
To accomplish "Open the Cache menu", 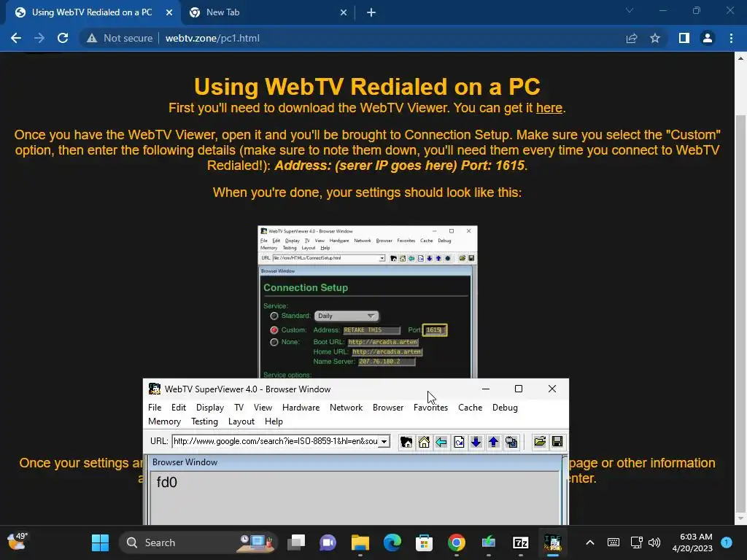I will click(x=471, y=408).
